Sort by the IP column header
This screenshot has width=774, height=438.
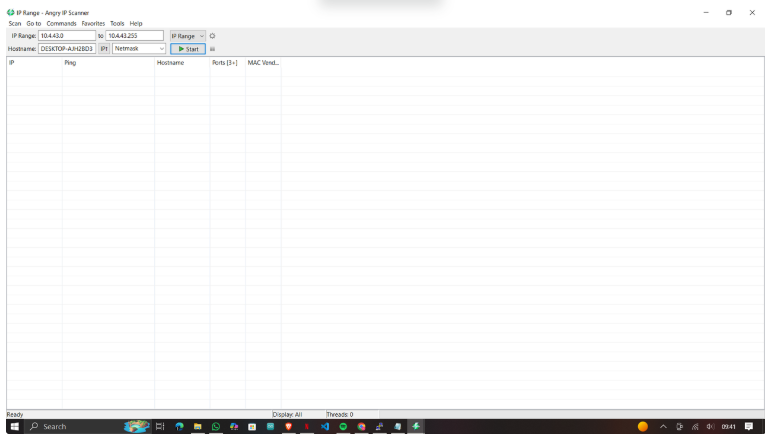pyautogui.click(x=34, y=63)
